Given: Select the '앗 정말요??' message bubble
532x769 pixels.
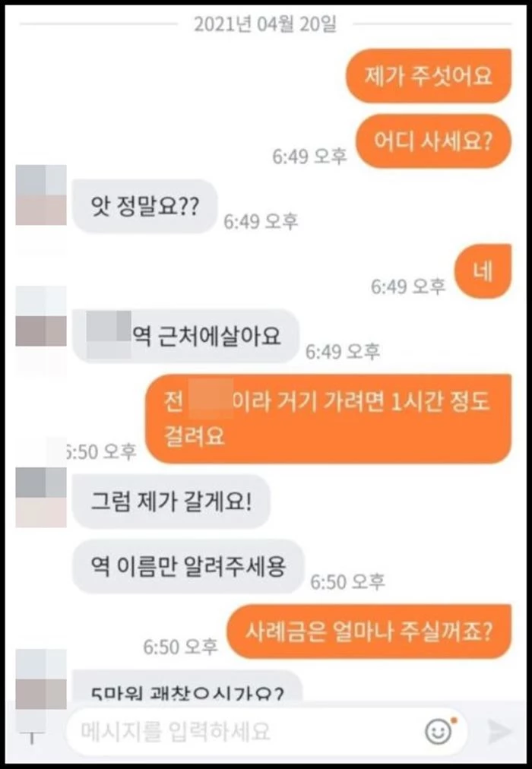Looking at the screenshot, I should coord(144,207).
